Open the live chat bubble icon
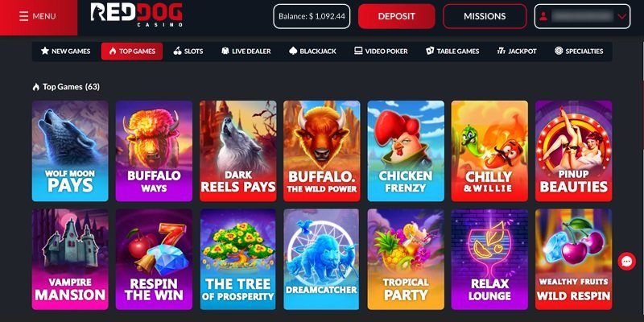 [627, 261]
